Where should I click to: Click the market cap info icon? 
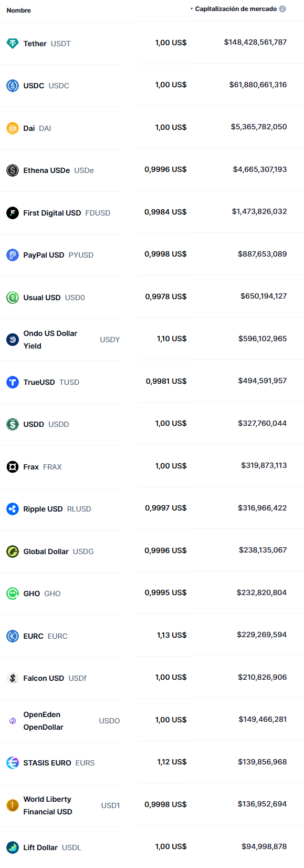tap(282, 9)
